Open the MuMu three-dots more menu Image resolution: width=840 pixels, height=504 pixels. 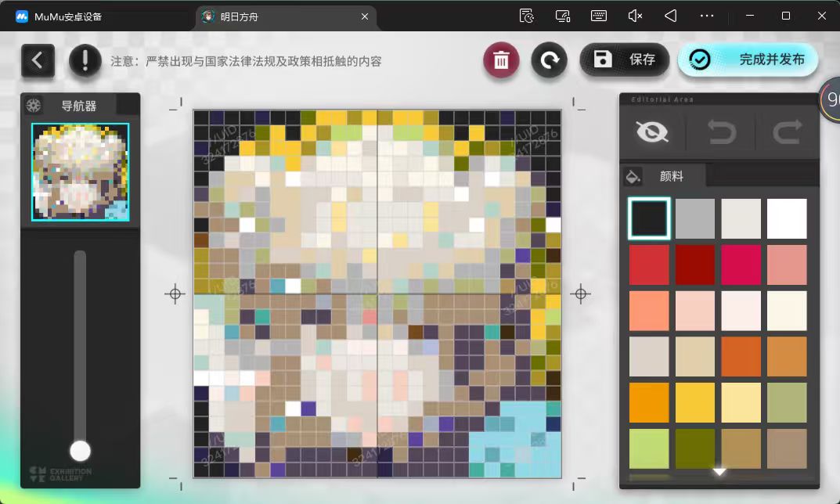(x=707, y=16)
